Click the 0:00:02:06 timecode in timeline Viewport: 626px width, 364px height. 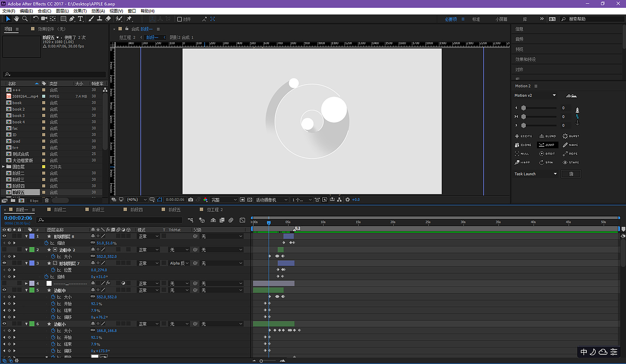click(18, 218)
